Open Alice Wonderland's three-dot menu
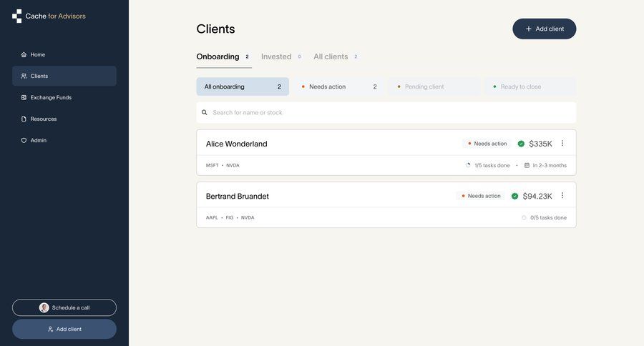This screenshot has height=346, width=644. (x=562, y=143)
